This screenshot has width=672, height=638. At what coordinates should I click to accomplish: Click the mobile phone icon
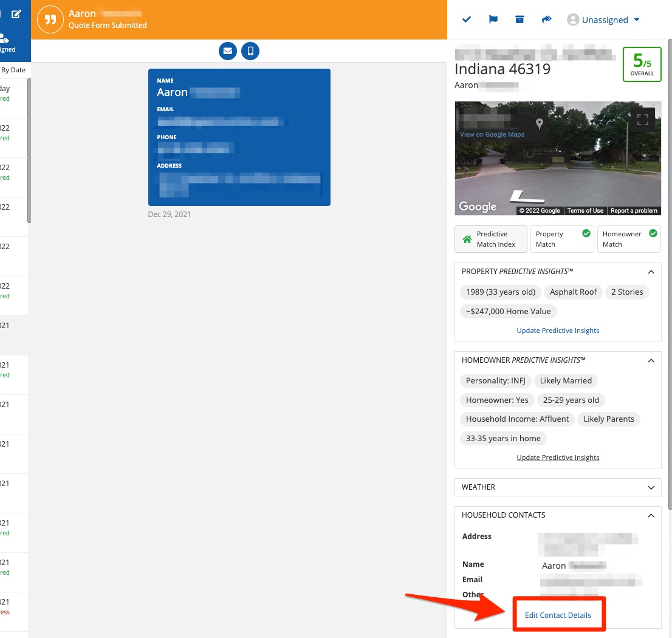click(x=250, y=51)
